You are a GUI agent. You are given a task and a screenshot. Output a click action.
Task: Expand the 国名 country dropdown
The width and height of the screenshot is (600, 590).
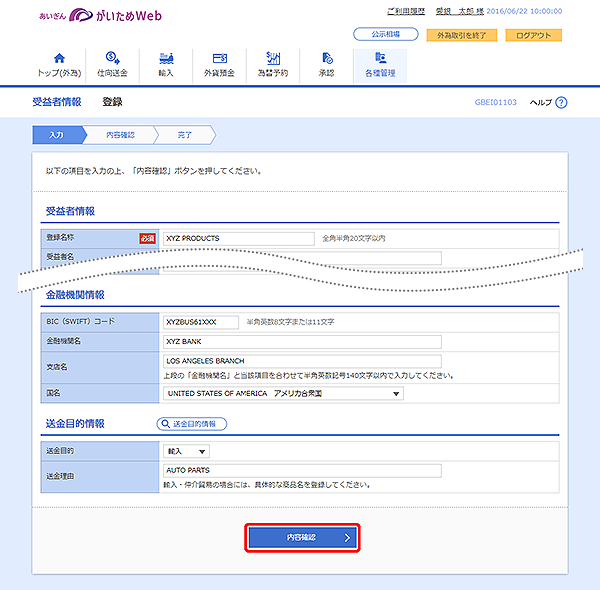283,393
